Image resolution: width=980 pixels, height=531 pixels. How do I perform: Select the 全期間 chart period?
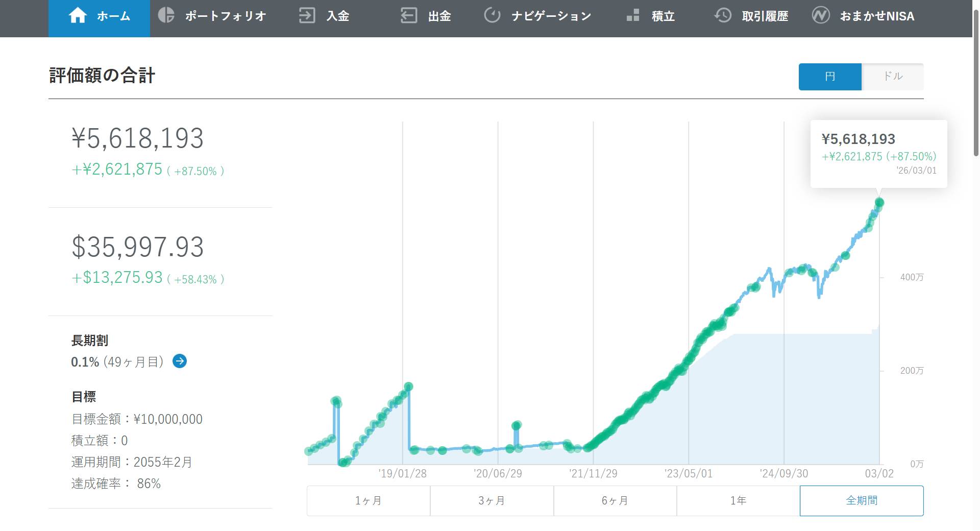coord(862,501)
